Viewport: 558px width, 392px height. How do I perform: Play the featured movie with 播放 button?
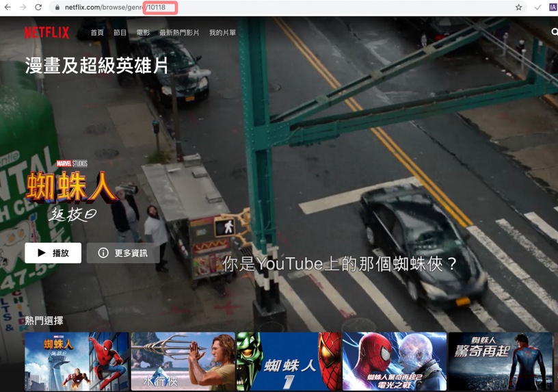point(53,253)
